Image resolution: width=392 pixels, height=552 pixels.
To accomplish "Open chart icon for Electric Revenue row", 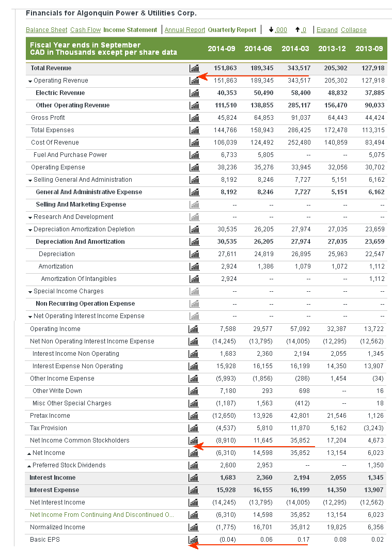I will (x=194, y=93).
